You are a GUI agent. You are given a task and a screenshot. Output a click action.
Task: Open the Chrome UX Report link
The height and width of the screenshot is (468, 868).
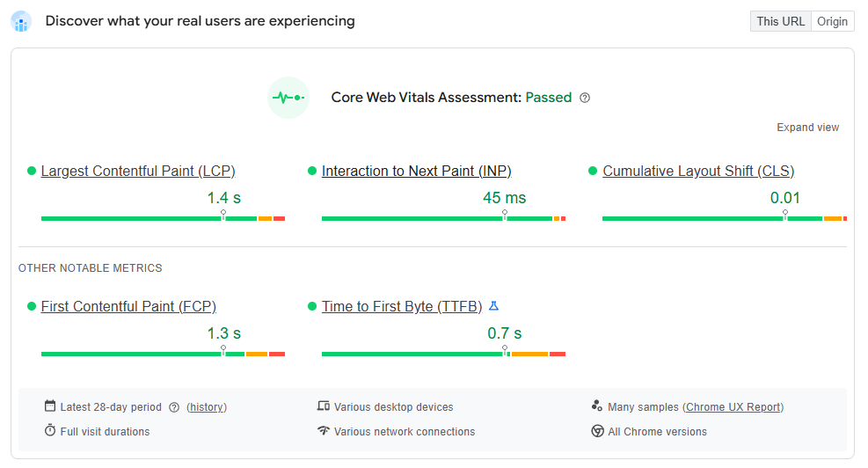(x=733, y=407)
